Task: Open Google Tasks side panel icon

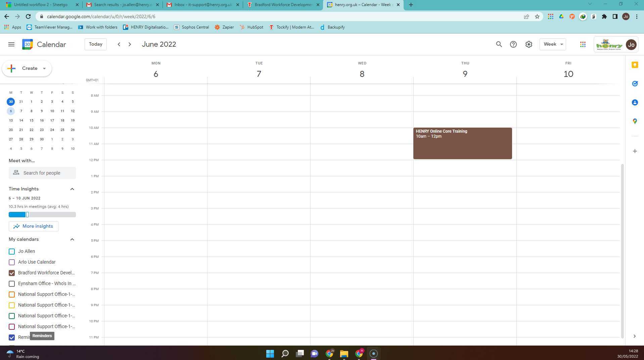Action: pos(635,84)
